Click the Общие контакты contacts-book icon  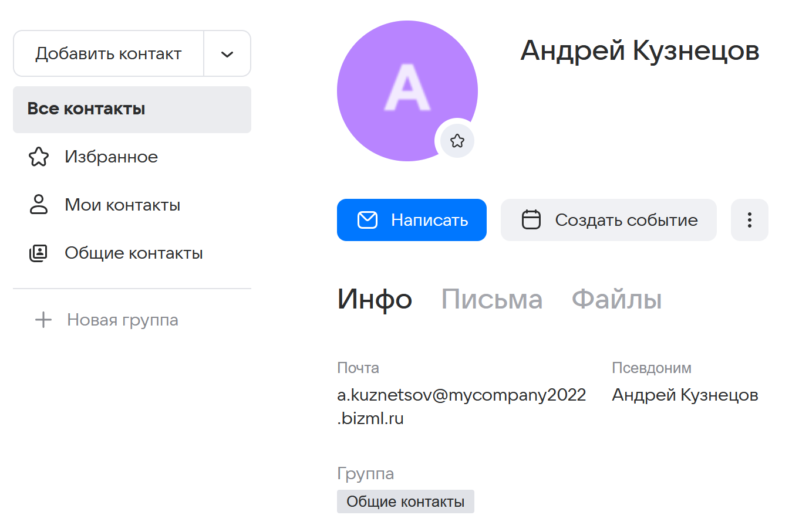pyautogui.click(x=39, y=253)
